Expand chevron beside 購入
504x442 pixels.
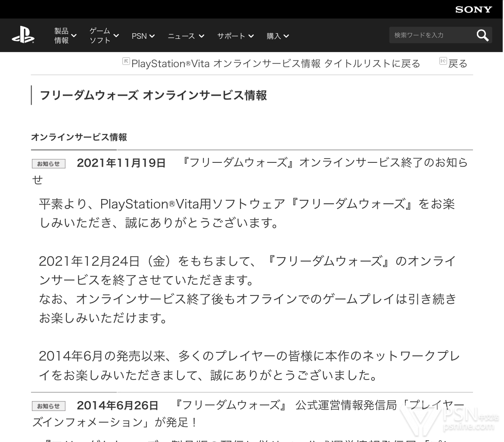coord(286,36)
